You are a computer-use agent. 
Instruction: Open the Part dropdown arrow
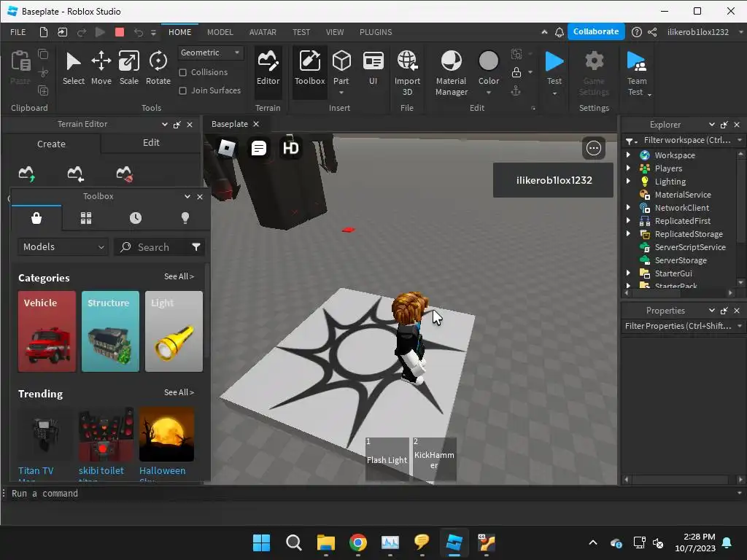(341, 93)
